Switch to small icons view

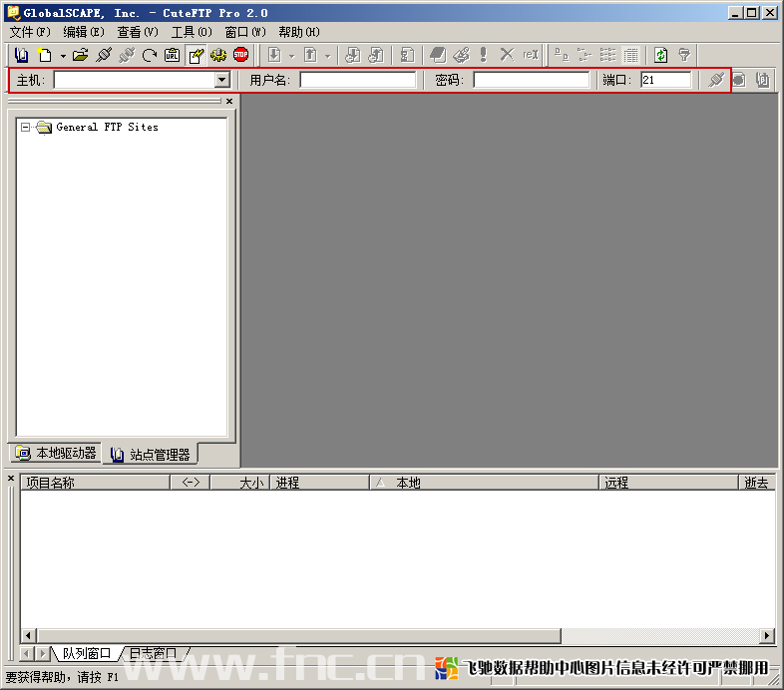coord(584,55)
